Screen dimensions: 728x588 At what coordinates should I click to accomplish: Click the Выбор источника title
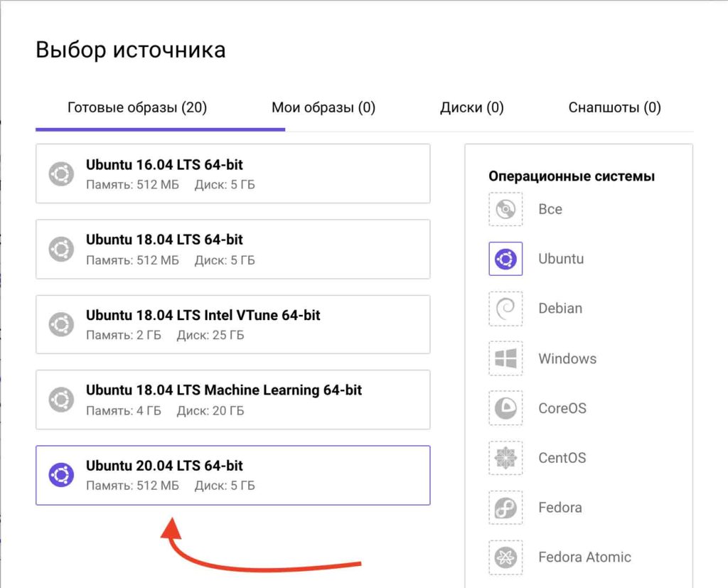(131, 50)
